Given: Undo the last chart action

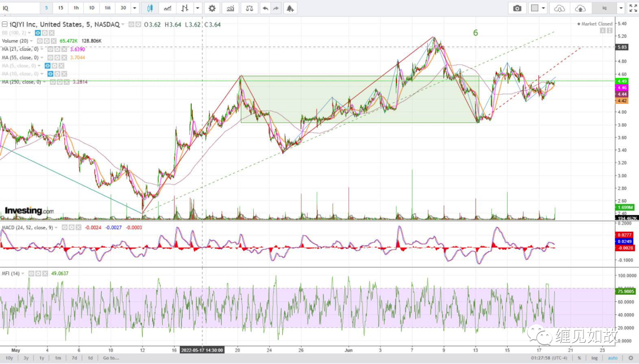Looking at the screenshot, I should pyautogui.click(x=265, y=8).
